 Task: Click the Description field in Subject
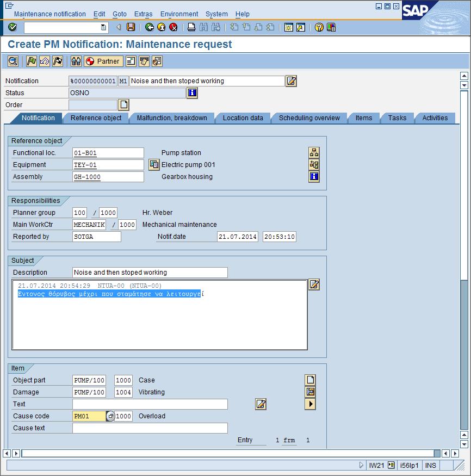(150, 273)
